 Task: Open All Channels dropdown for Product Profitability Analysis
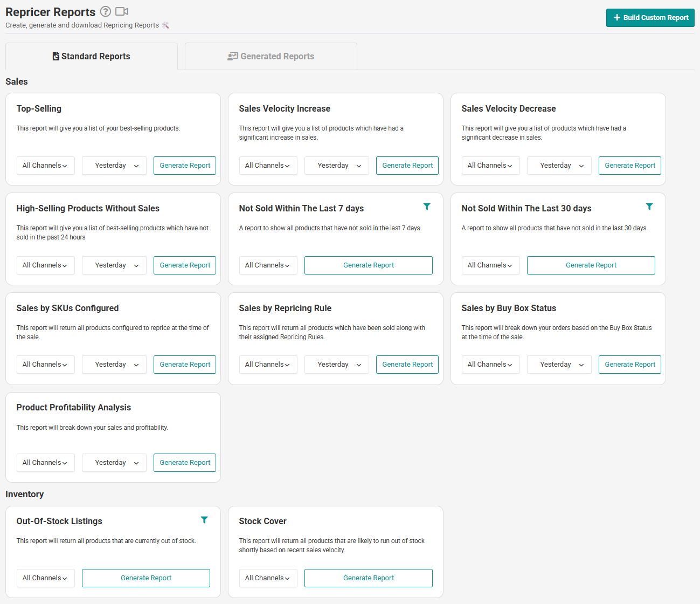click(x=45, y=463)
